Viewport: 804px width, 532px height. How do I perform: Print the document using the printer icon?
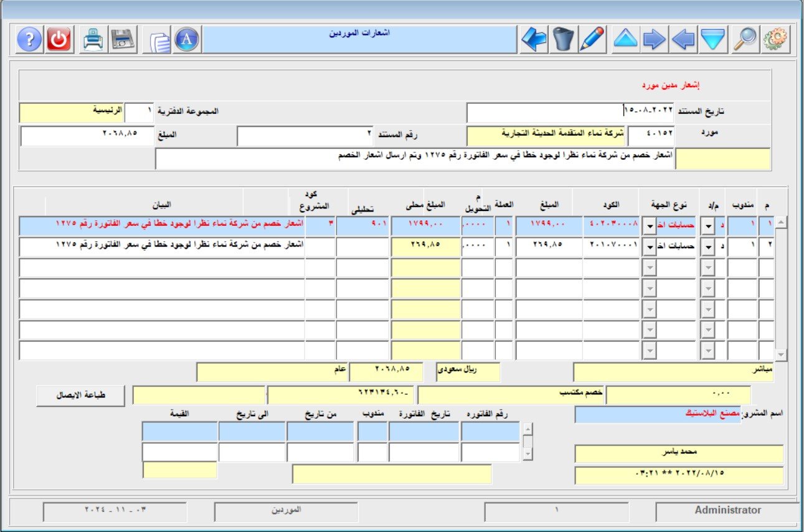(x=93, y=40)
